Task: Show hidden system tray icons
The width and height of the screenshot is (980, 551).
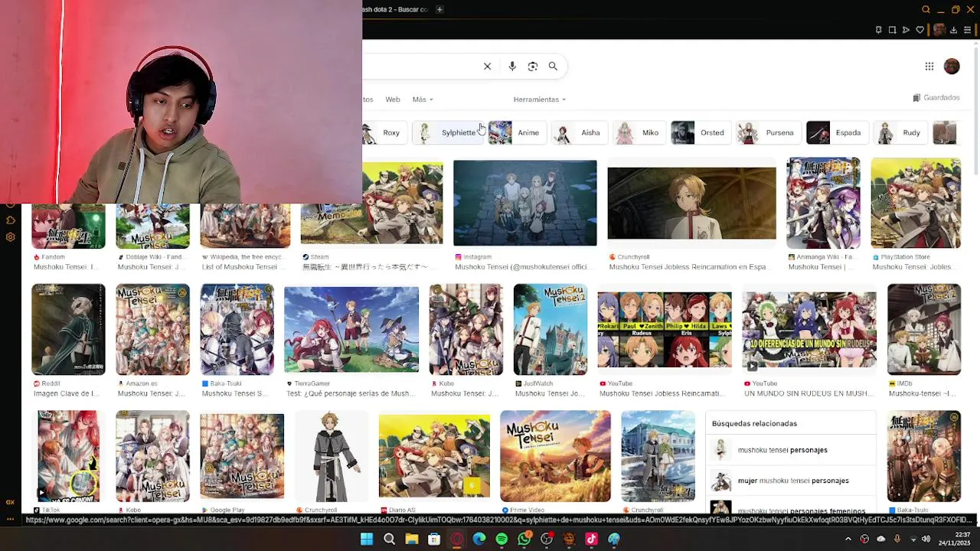Action: point(848,539)
